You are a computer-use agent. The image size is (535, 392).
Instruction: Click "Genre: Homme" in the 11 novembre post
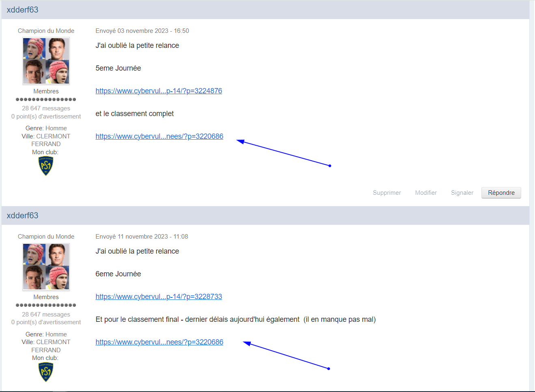click(x=46, y=334)
